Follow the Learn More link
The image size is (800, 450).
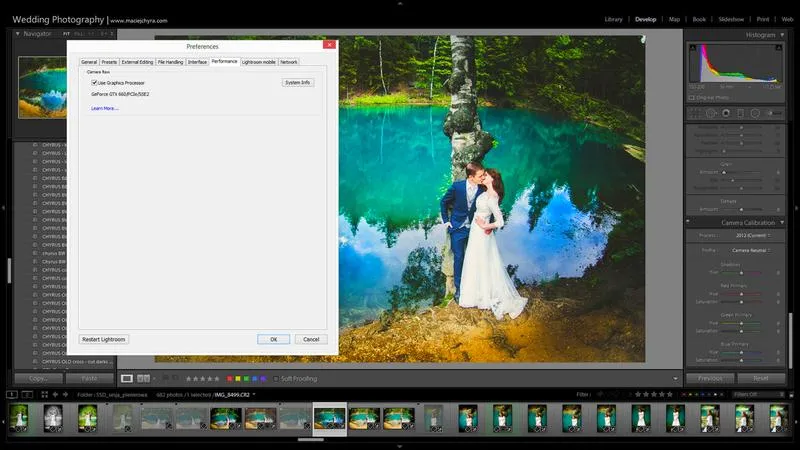pos(105,108)
